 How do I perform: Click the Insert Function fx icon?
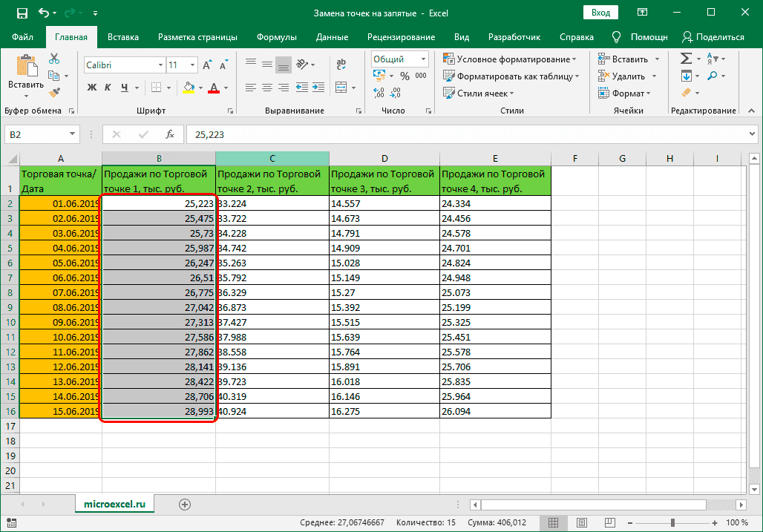[x=170, y=134]
